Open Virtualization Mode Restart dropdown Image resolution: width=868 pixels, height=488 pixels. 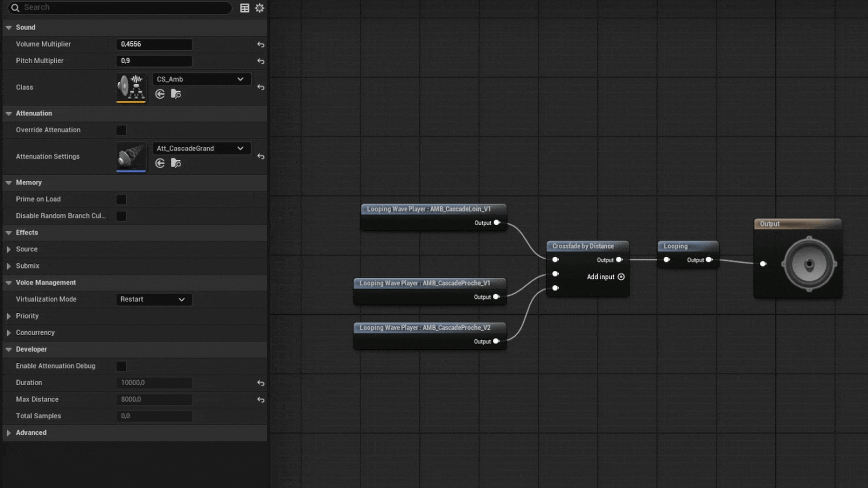coord(154,300)
